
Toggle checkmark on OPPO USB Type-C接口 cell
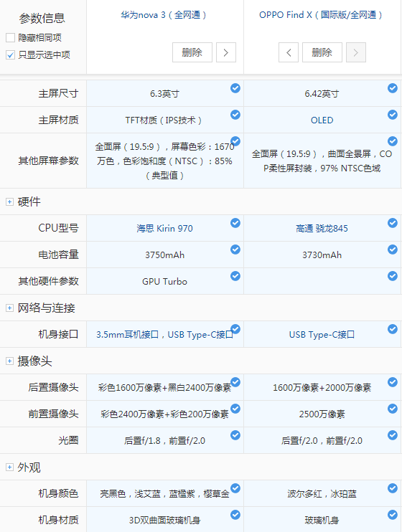pyautogui.click(x=393, y=329)
